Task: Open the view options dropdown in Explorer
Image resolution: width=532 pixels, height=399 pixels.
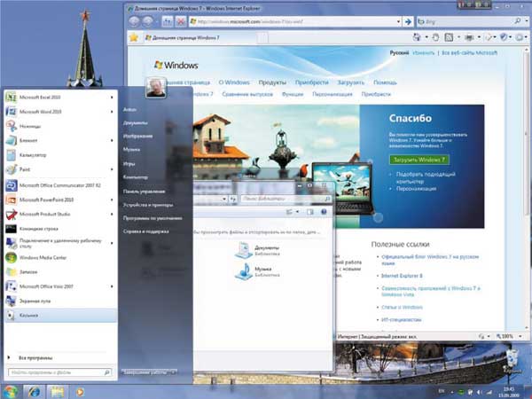Action: pos(297,212)
